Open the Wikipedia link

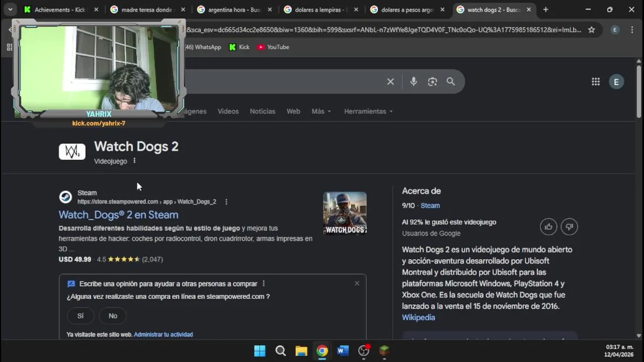(x=419, y=317)
